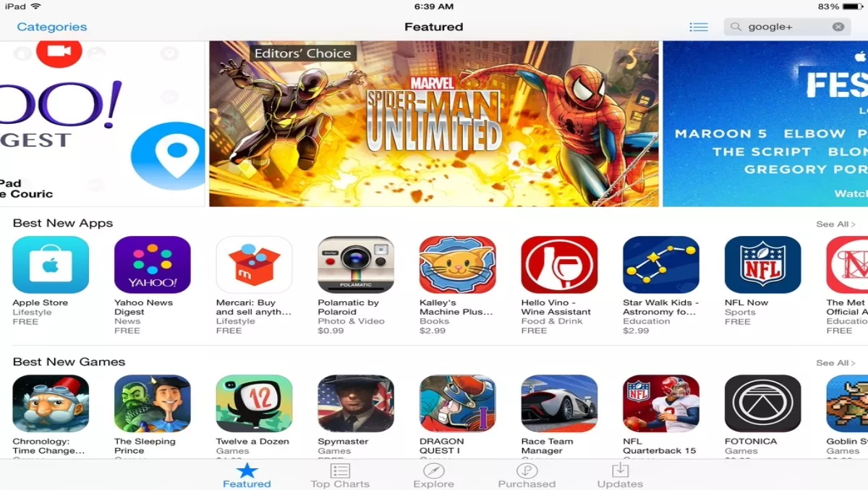Clear the google+ search text
Viewport: 868px width, 490px height.
pos(838,27)
